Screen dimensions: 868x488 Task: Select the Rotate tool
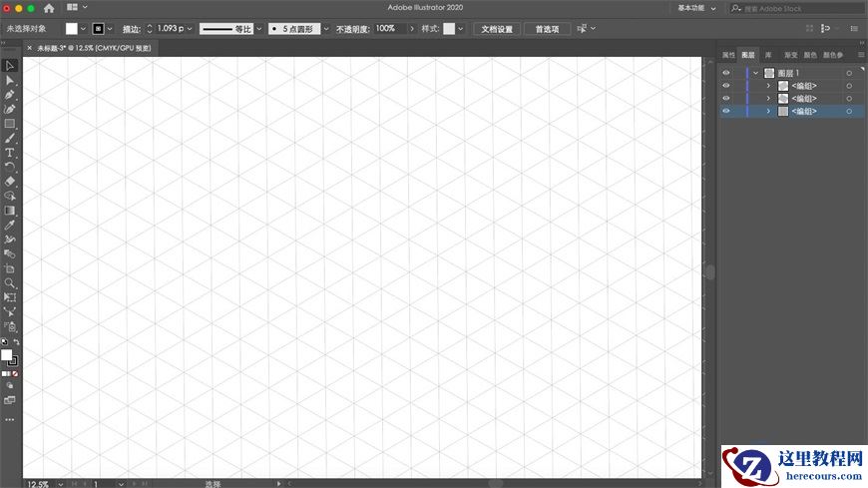point(9,167)
